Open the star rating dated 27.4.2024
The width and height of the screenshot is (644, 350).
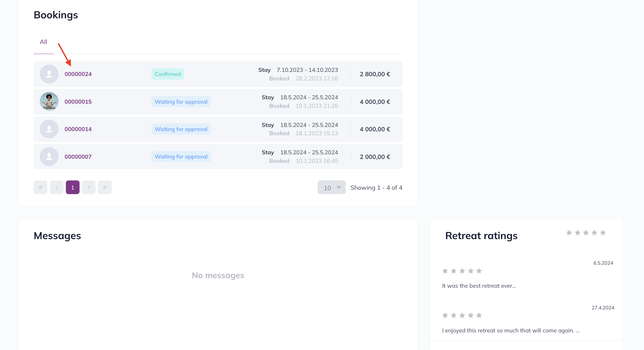(462, 315)
